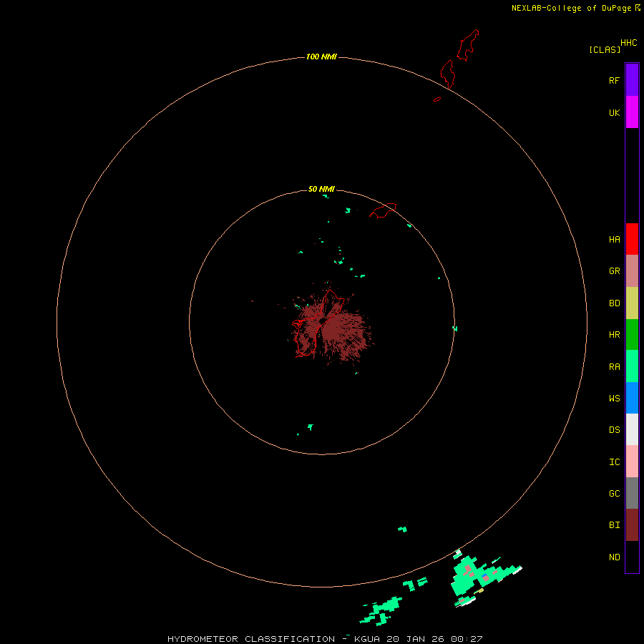Click the 'UK' legend label

[x=614, y=112]
